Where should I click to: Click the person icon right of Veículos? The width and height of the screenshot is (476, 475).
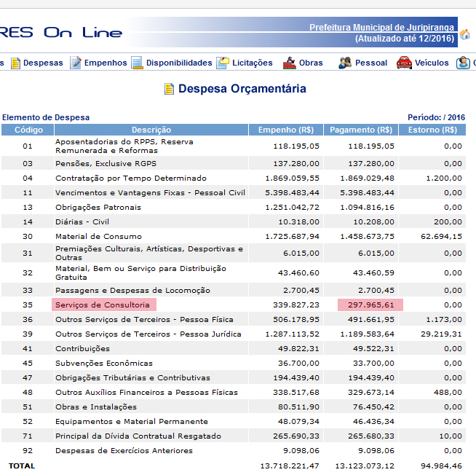pyautogui.click(x=463, y=63)
